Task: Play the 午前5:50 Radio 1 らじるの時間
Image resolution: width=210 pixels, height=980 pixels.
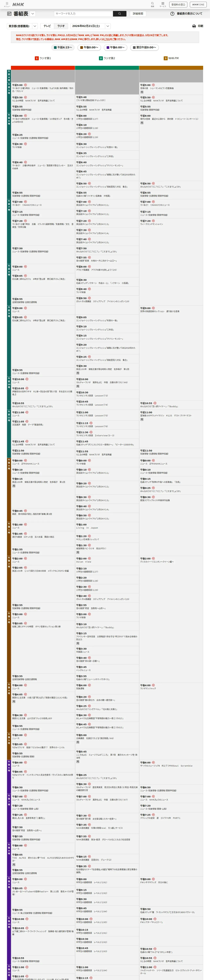Action: [x=26, y=97]
